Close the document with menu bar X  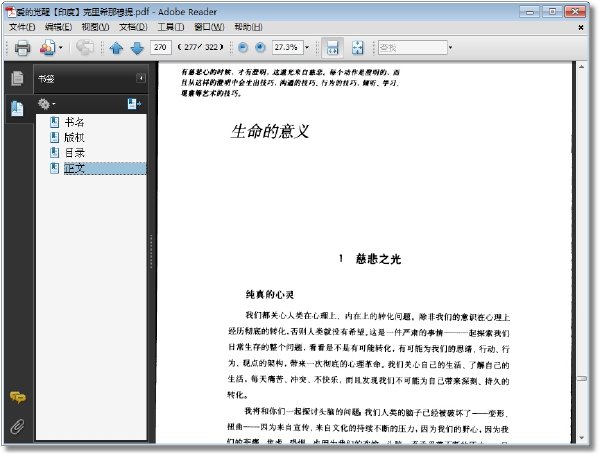tap(581, 28)
